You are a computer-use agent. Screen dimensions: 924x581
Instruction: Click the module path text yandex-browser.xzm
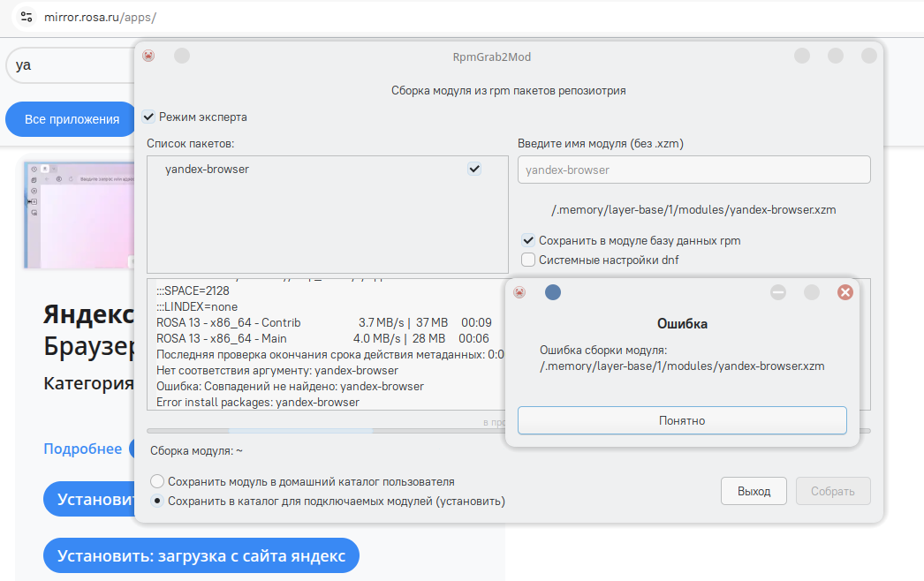[x=693, y=210]
